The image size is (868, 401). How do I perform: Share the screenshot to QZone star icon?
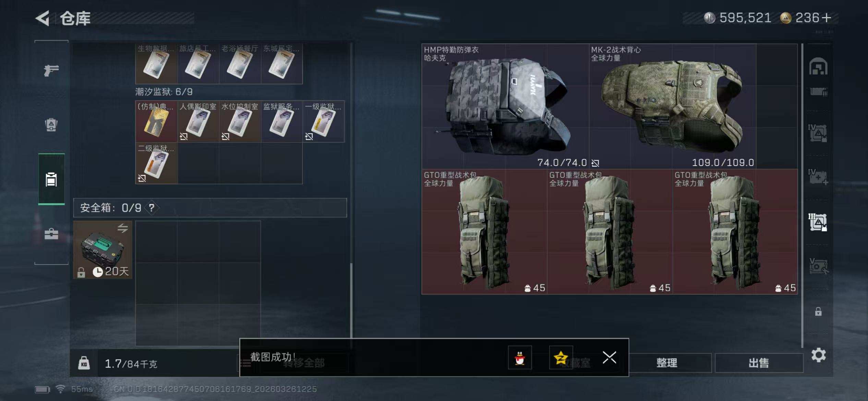click(x=561, y=357)
